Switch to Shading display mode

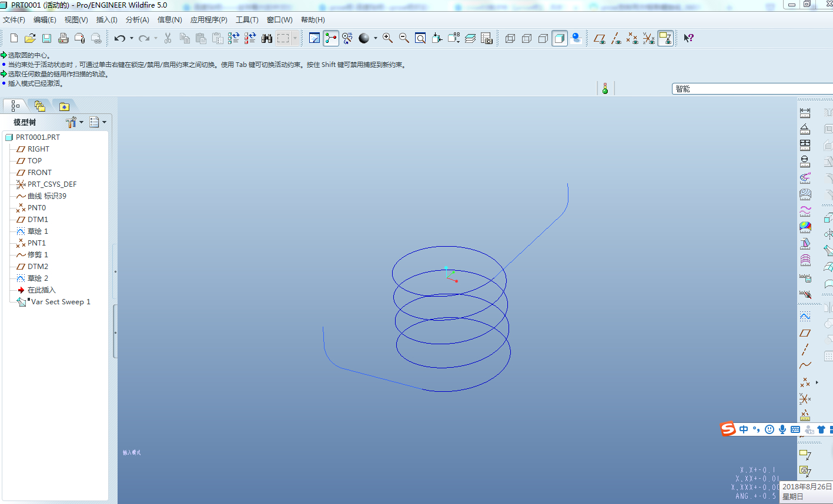(560, 38)
